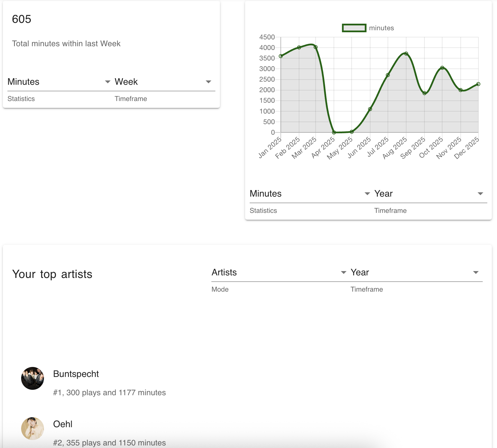The height and width of the screenshot is (448, 497).
Task: Open the Minutes statistics dropdown in weekly card
Action: pyautogui.click(x=59, y=82)
